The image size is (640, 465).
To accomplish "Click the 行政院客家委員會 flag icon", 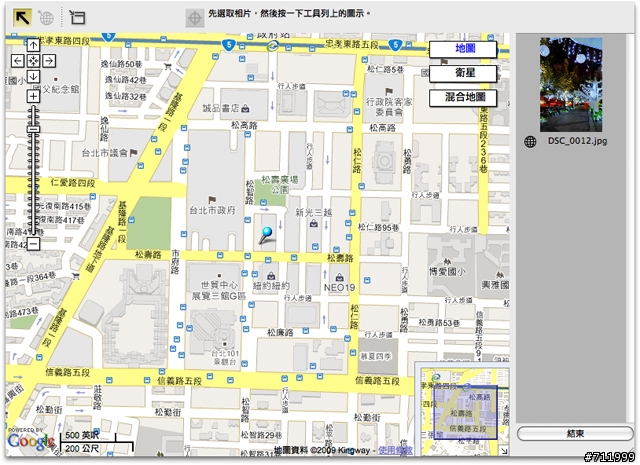I will [389, 91].
